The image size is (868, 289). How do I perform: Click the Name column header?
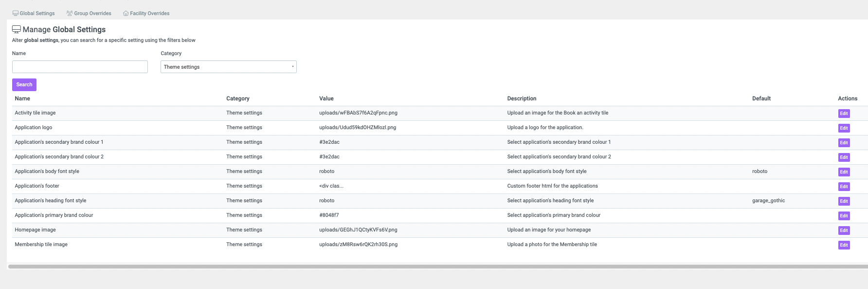coord(22,98)
